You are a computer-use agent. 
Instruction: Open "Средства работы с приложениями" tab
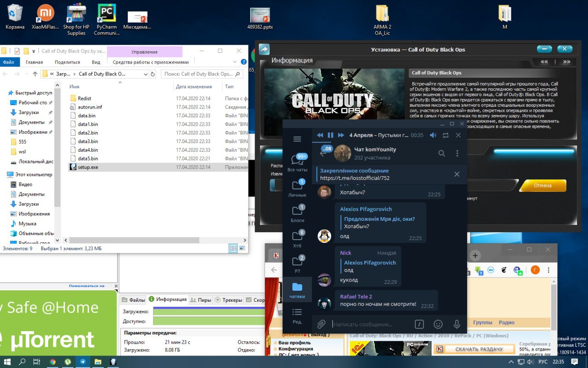[x=151, y=62]
